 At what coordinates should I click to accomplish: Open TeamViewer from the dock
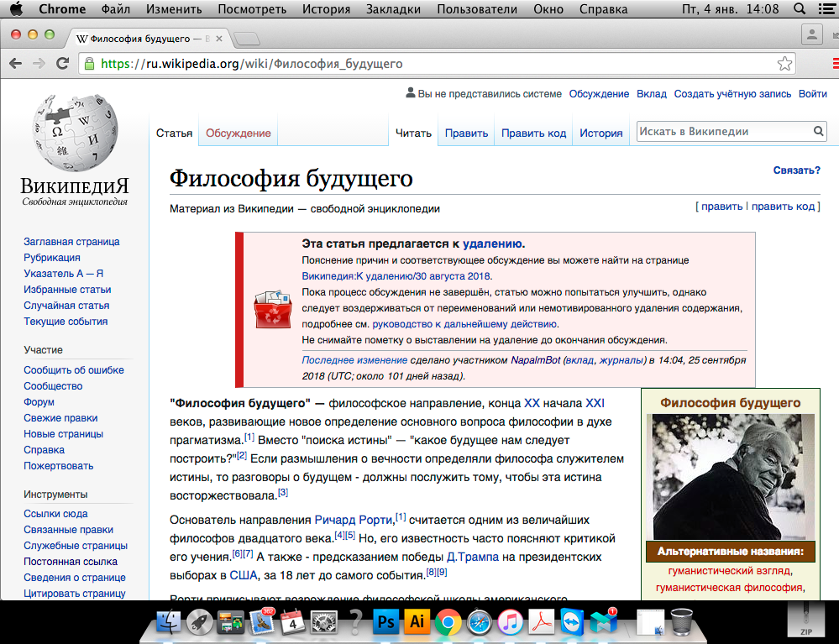572,622
